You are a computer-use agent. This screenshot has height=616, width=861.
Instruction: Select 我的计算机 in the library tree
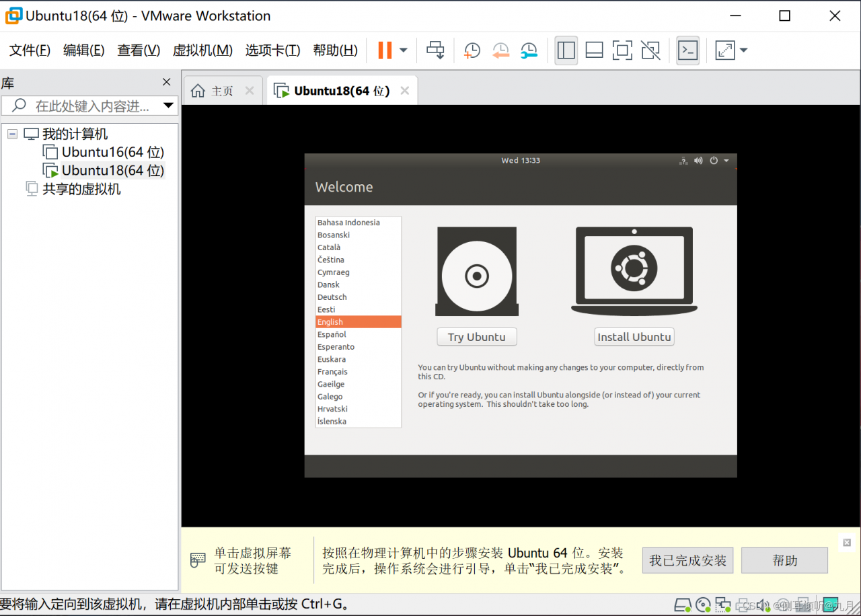tap(75, 134)
